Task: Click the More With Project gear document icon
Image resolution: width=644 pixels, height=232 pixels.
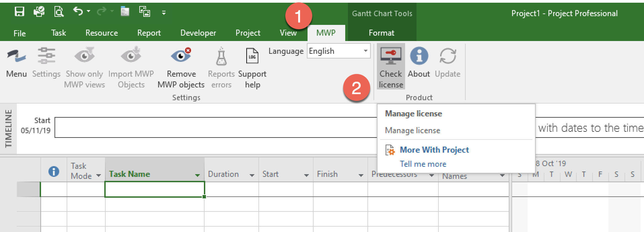Action: 390,150
